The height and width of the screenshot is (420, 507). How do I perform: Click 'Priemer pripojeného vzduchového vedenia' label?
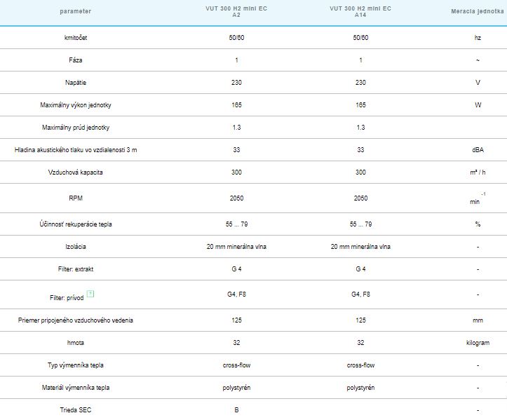(x=75, y=320)
